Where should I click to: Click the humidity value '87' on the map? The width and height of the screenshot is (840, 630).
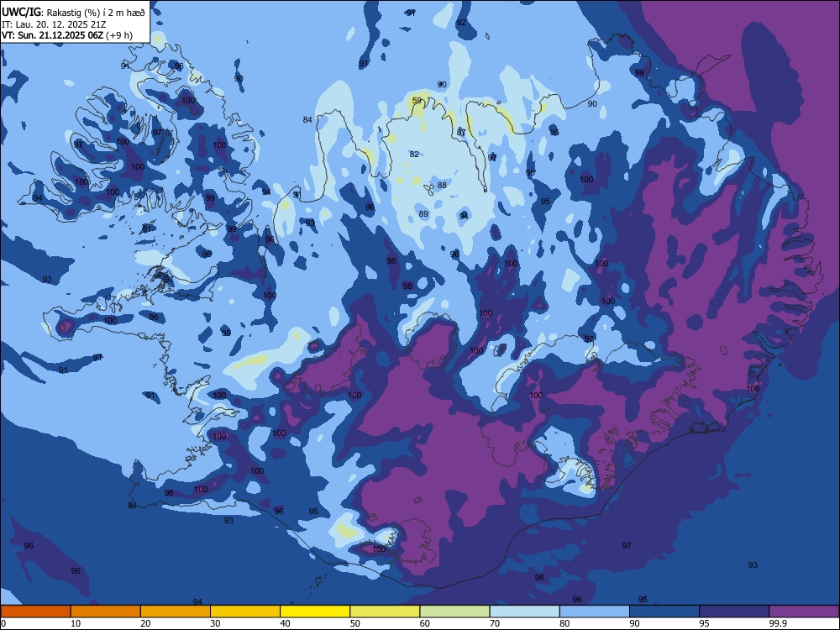[461, 133]
